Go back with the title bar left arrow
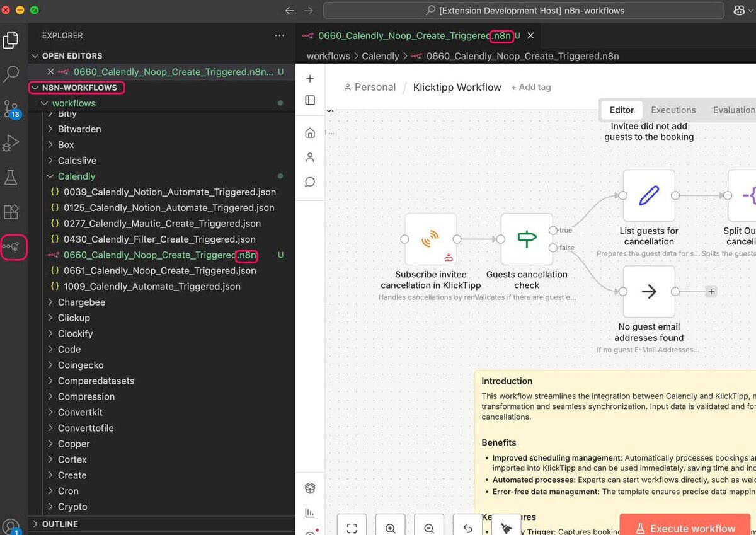Screen dimensions: 756x535 (x=289, y=11)
